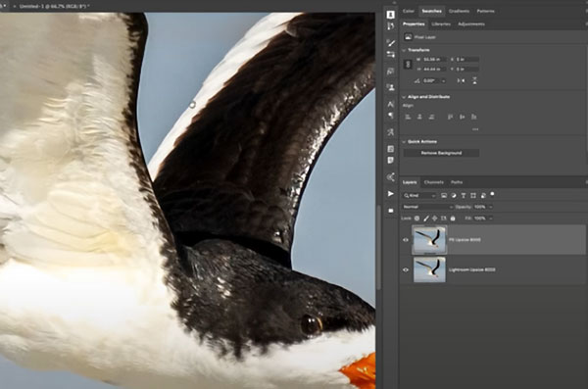Screen dimensions: 588x389
Task: Align horizontal centers icon
Action: pyautogui.click(x=419, y=117)
